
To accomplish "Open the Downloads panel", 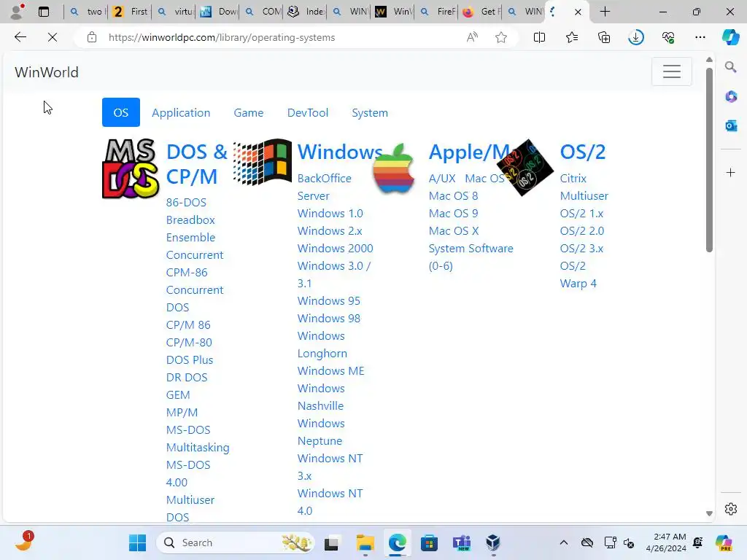I will point(636,37).
